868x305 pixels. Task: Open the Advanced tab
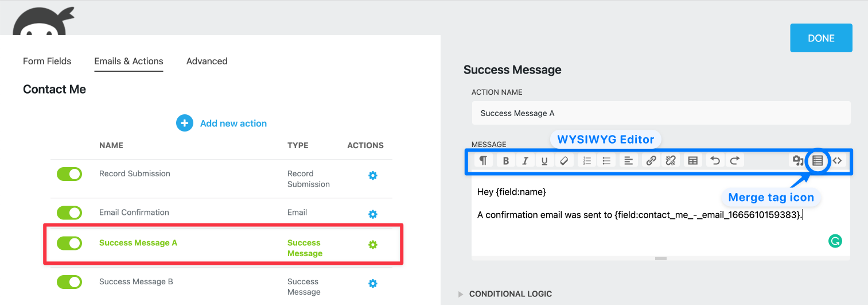pyautogui.click(x=207, y=61)
